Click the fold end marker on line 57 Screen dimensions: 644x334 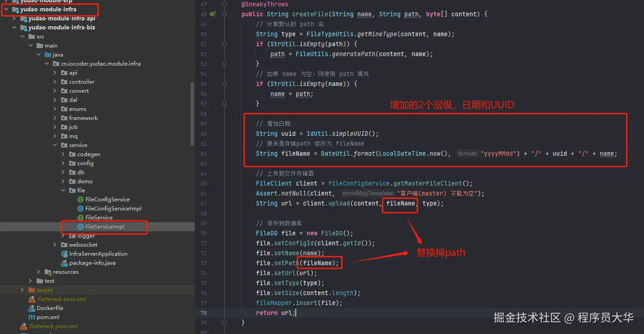(224, 104)
